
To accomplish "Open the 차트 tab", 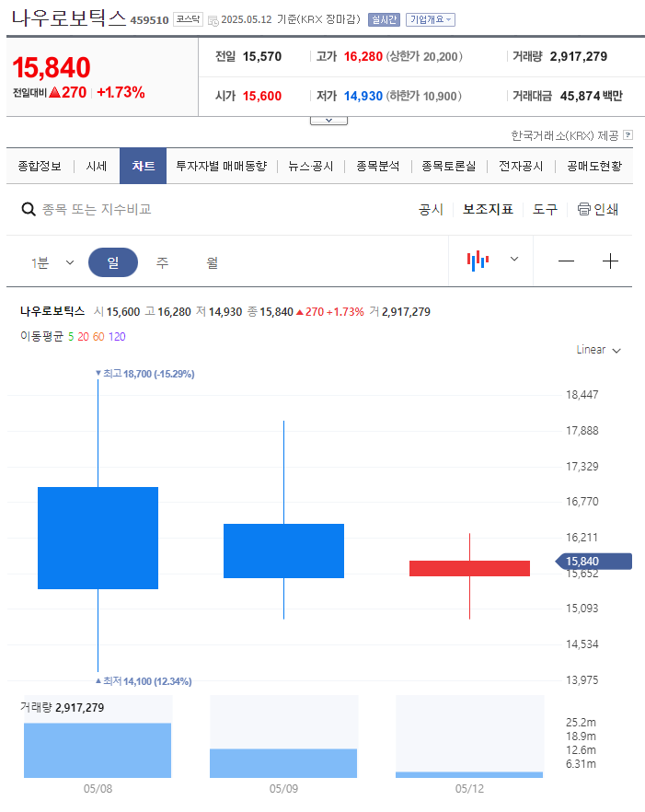I will 143,166.
